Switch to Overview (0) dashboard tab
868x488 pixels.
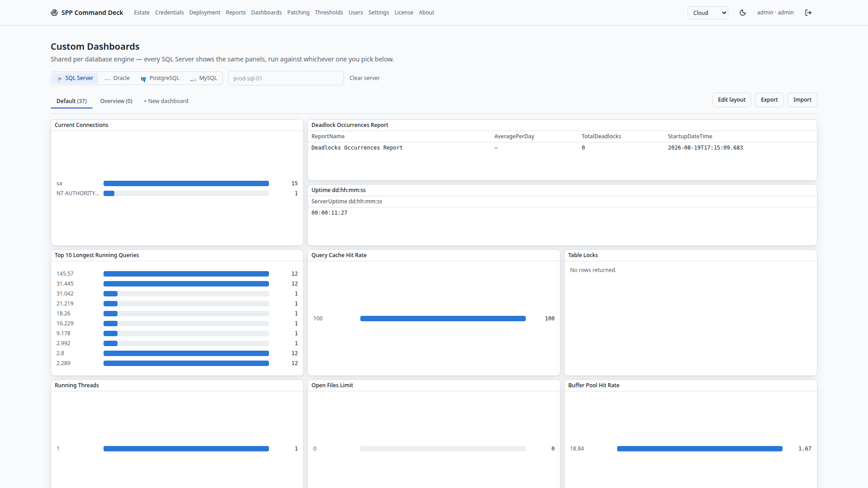pos(116,101)
